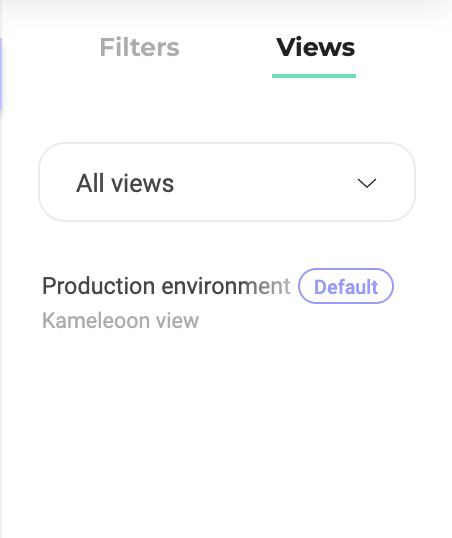Open the All views dropdown

[x=227, y=182]
